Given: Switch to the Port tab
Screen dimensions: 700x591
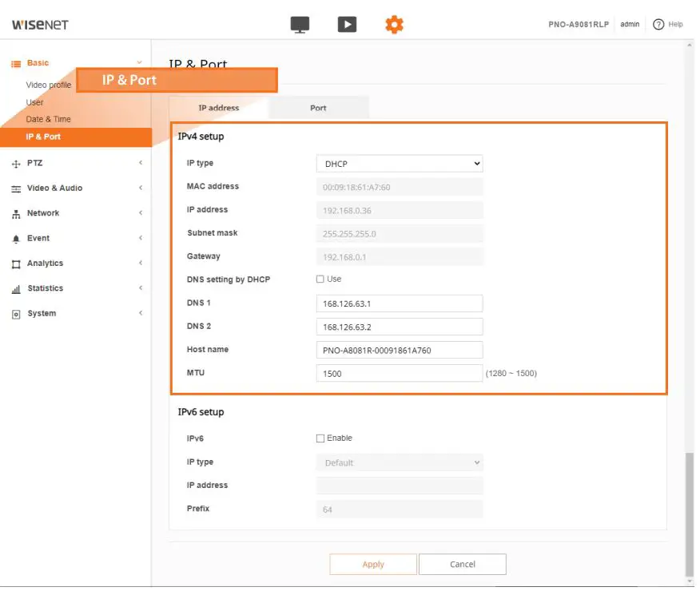Looking at the screenshot, I should [318, 107].
